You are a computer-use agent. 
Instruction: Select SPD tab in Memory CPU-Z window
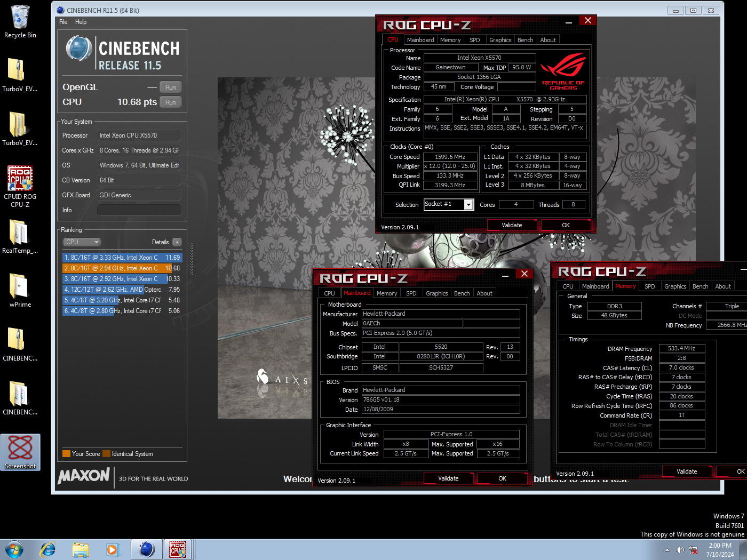point(650,286)
